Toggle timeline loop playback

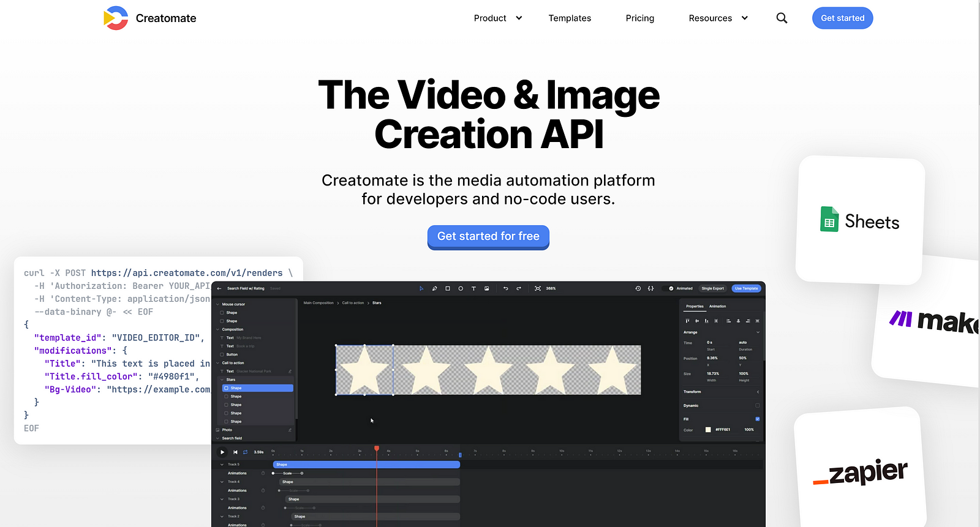click(246, 452)
